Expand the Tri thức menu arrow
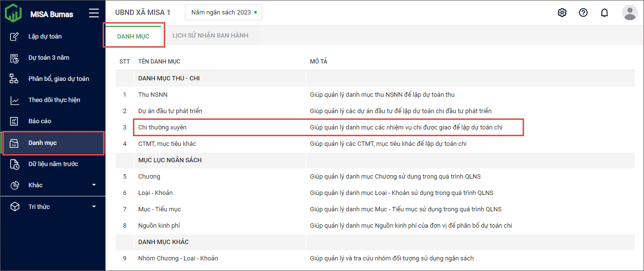The width and height of the screenshot is (644, 271). pos(94,207)
